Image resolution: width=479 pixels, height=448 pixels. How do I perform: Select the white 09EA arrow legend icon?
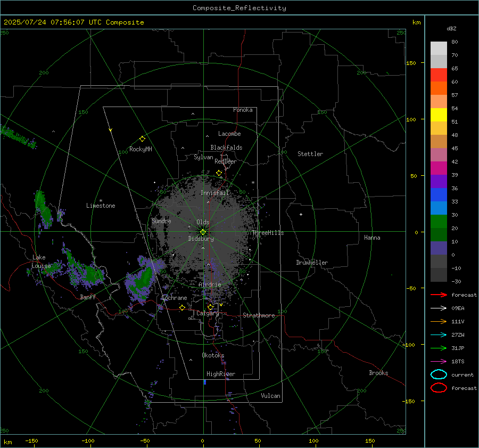click(x=439, y=308)
